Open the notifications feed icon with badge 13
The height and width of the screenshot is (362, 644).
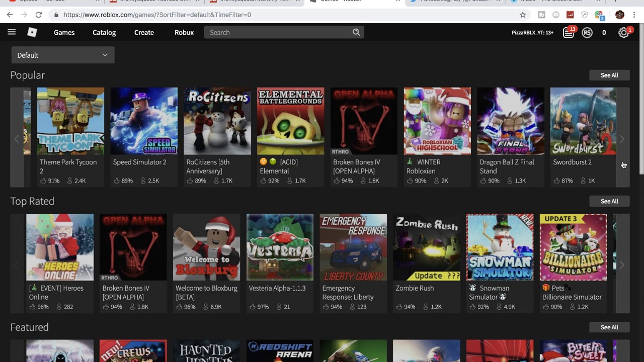tap(569, 32)
